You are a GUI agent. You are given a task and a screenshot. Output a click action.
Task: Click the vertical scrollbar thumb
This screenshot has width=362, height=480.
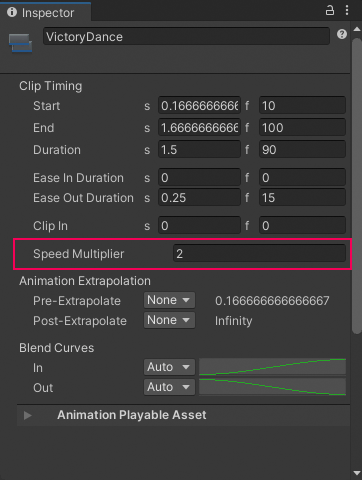(357, 185)
